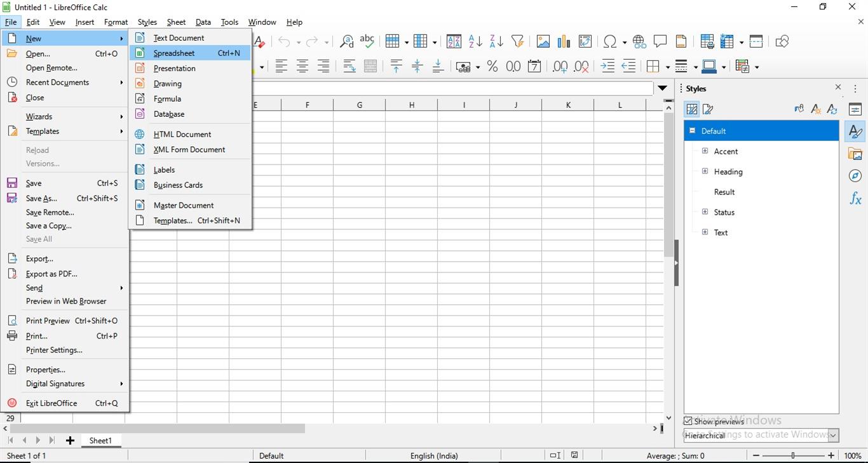Expand the formula bar
868x463 pixels.
(663, 88)
